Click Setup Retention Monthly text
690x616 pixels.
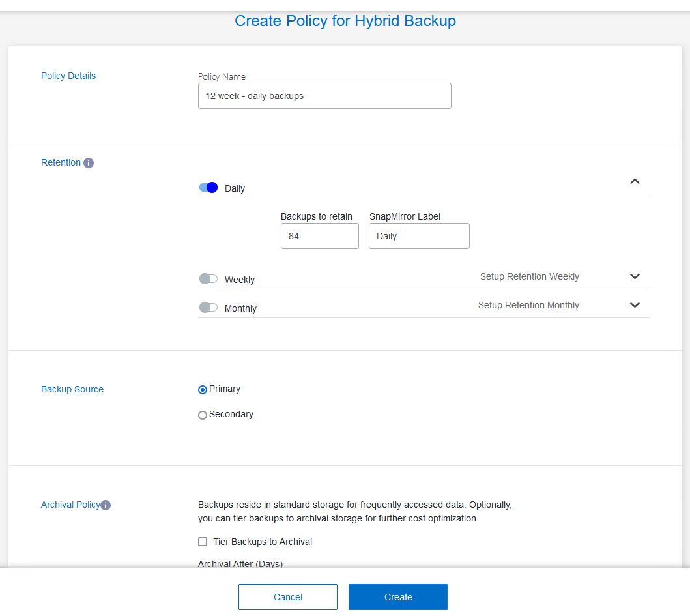[528, 305]
